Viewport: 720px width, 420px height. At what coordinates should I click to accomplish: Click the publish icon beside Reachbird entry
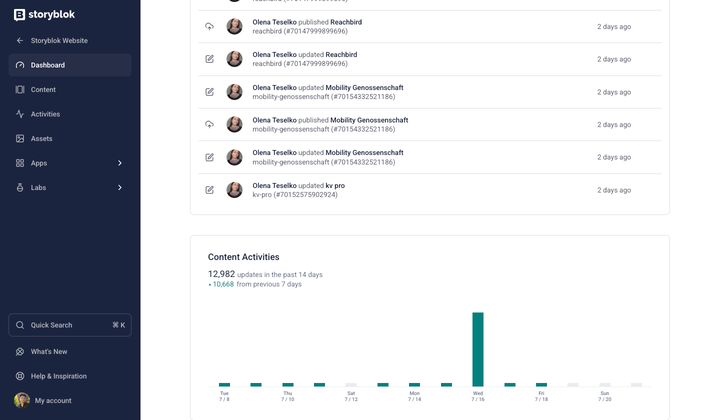tap(209, 27)
